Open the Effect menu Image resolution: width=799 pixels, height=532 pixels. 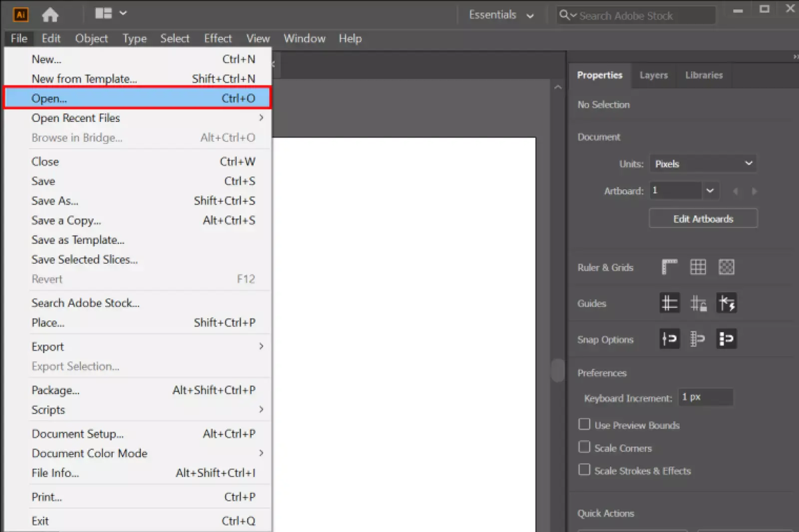coord(218,38)
